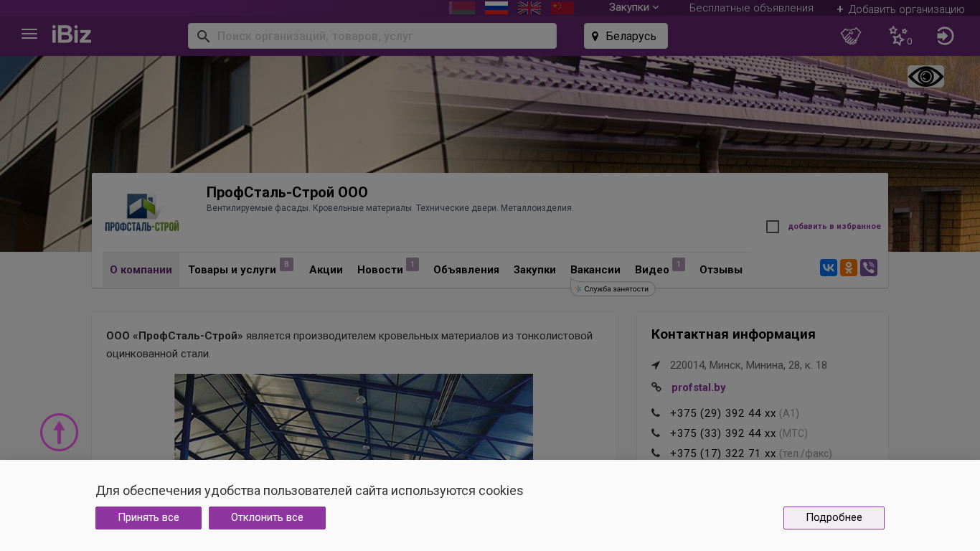Screen dimensions: 980x551
Task: Switch to the Отзывы tab
Action: click(x=720, y=270)
